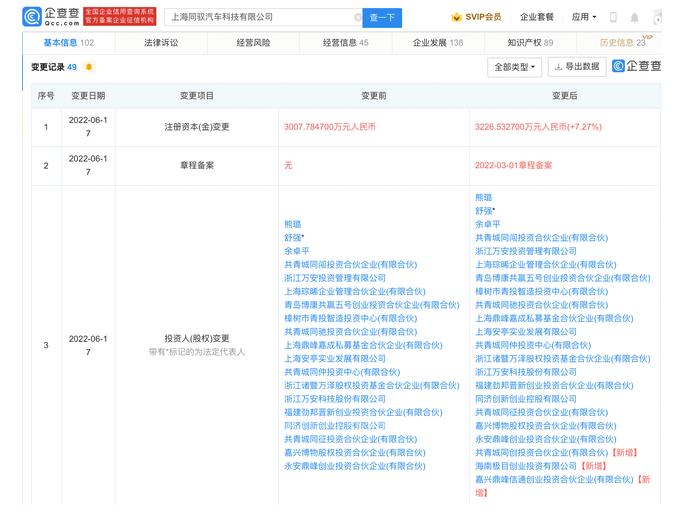
Task: Select the 企业发展 tab
Action: 438,43
